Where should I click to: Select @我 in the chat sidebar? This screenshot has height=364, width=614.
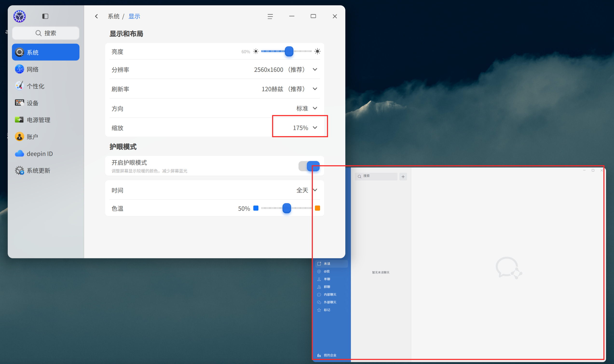click(x=331, y=271)
